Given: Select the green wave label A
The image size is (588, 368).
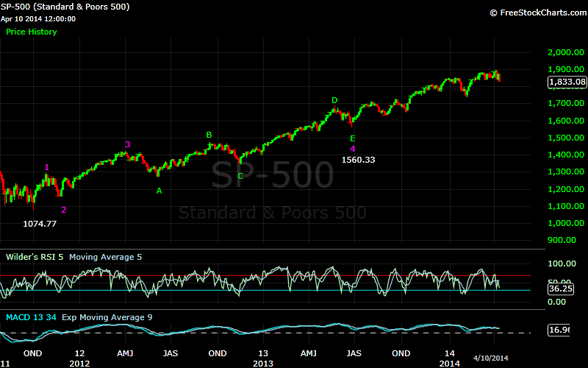Looking at the screenshot, I should point(159,191).
